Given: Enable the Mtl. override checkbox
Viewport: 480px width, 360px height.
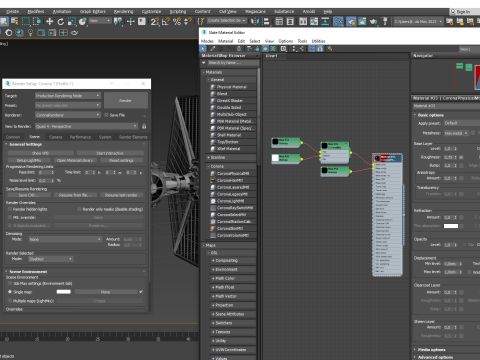Looking at the screenshot, I should (x=10, y=217).
